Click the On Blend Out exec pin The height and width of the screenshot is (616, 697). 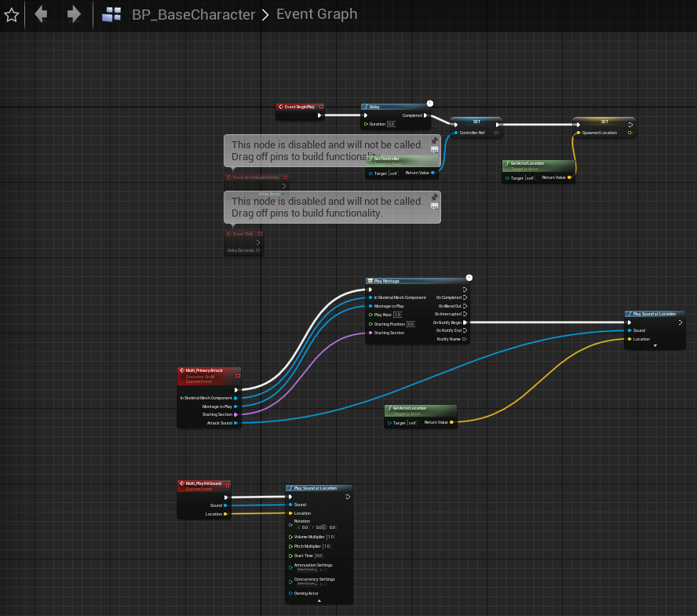[x=465, y=306]
